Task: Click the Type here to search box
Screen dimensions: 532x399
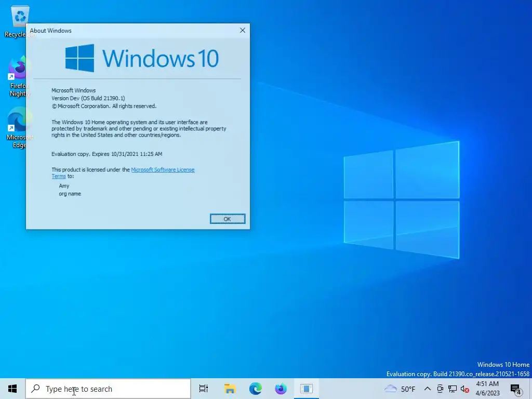Action: pos(108,389)
